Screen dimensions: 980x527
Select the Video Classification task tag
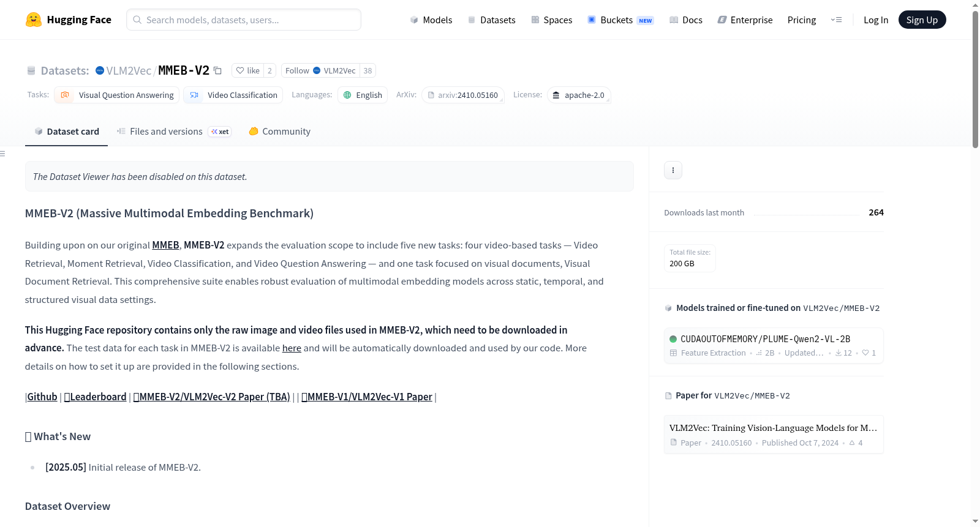[x=233, y=95]
